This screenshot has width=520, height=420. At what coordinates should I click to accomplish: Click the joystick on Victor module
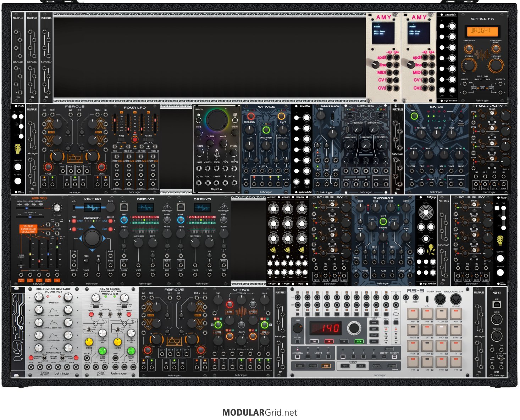tap(92, 238)
